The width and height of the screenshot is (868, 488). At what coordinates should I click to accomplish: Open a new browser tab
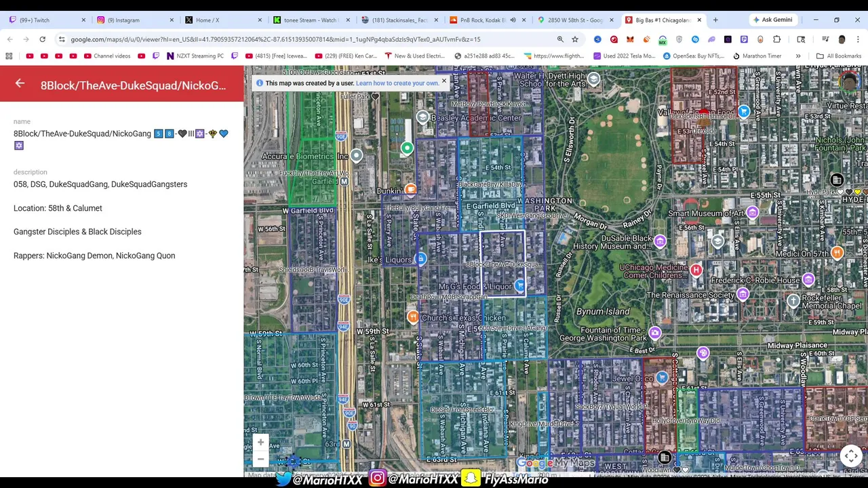(x=715, y=20)
